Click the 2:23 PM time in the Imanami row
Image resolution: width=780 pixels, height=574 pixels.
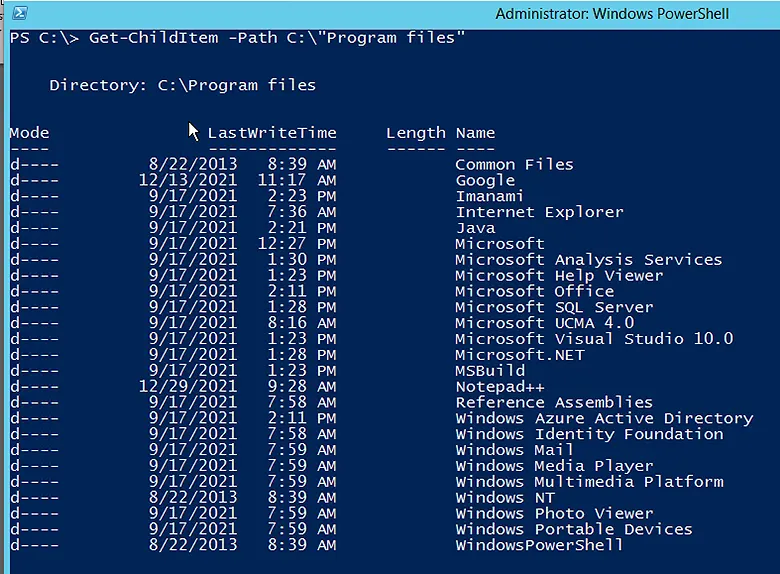coord(302,196)
